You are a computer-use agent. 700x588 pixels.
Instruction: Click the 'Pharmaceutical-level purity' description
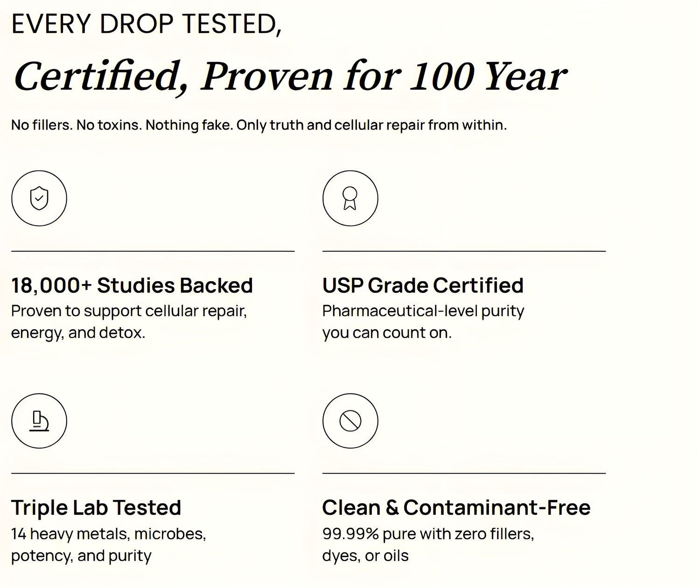click(423, 311)
